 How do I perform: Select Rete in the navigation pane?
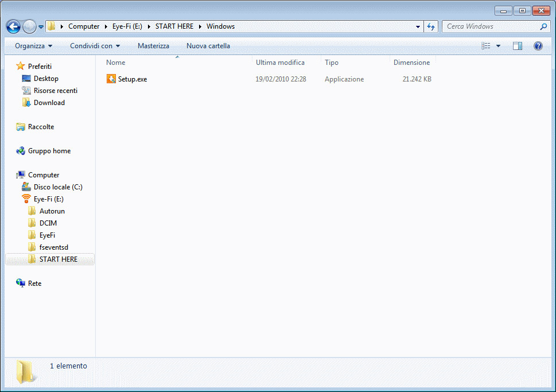[x=35, y=284]
